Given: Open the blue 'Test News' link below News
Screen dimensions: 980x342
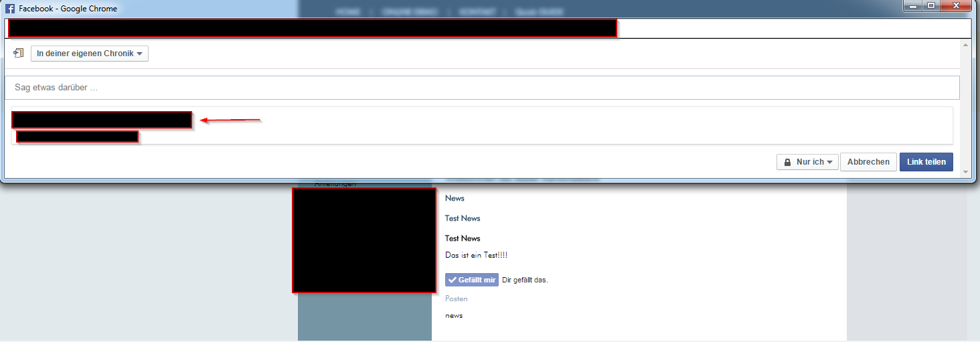Looking at the screenshot, I should tap(463, 218).
